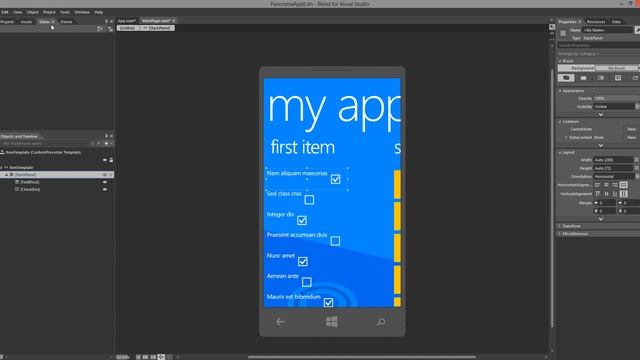Click the add state group icon
640x360 pixels.
(x=100, y=29)
